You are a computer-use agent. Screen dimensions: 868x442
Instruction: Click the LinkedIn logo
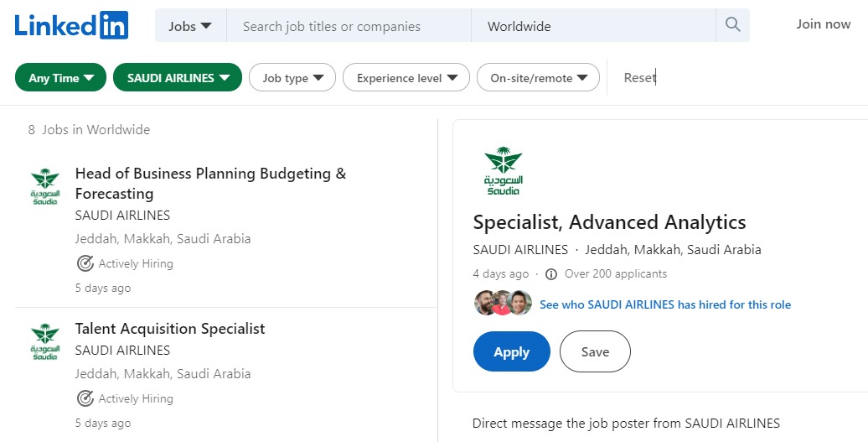pyautogui.click(x=71, y=26)
